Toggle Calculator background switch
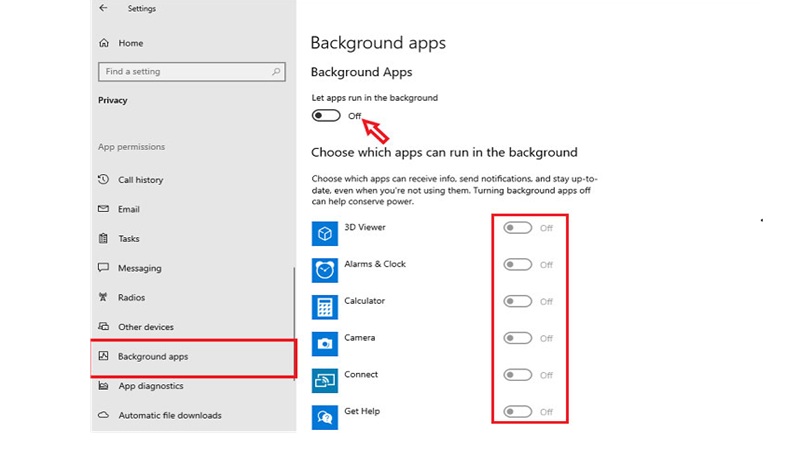 (x=517, y=302)
